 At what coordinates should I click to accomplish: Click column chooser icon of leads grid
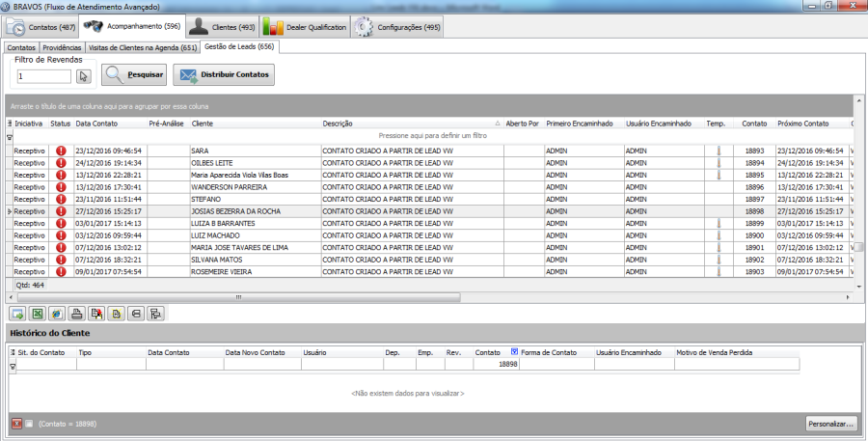[x=10, y=123]
